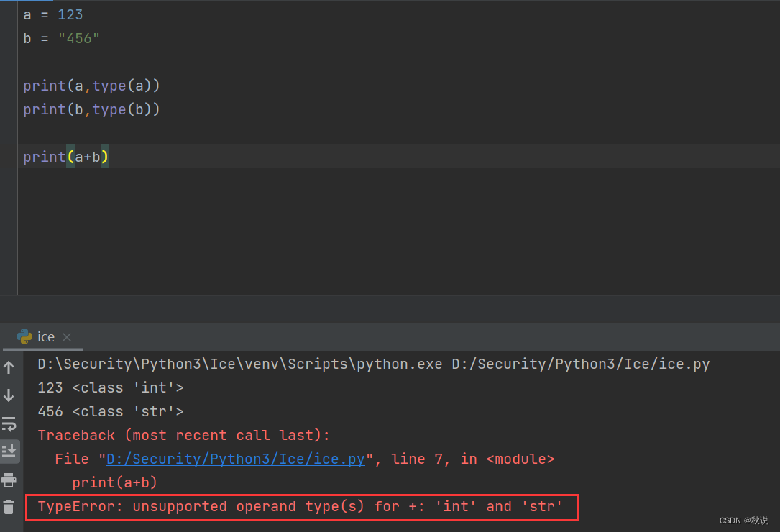This screenshot has height=532, width=780.
Task: Click the line a = 123 in the editor
Action: [53, 14]
